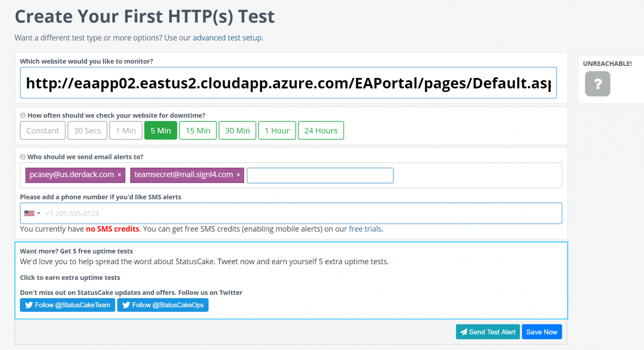This screenshot has height=350, width=644.
Task: Select 30 Min check frequency
Action: (237, 131)
